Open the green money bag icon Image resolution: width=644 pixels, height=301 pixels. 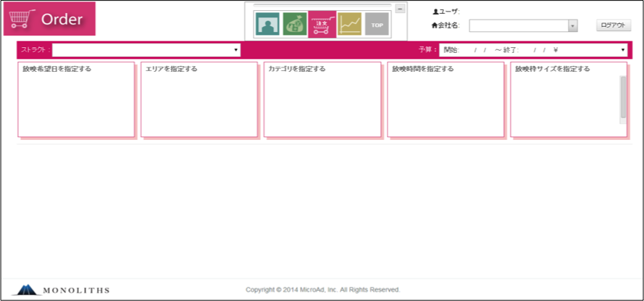pyautogui.click(x=293, y=24)
